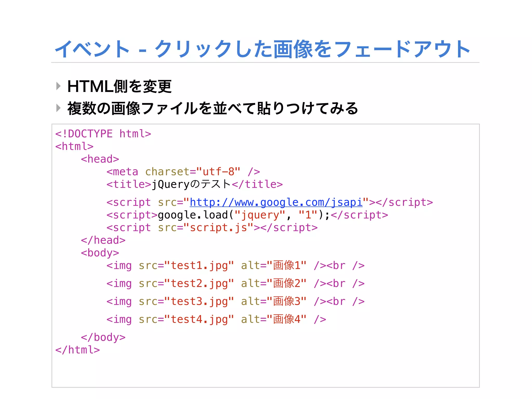Select the text HTML側を変更
The width and height of the screenshot is (532, 399).
pyautogui.click(x=119, y=86)
